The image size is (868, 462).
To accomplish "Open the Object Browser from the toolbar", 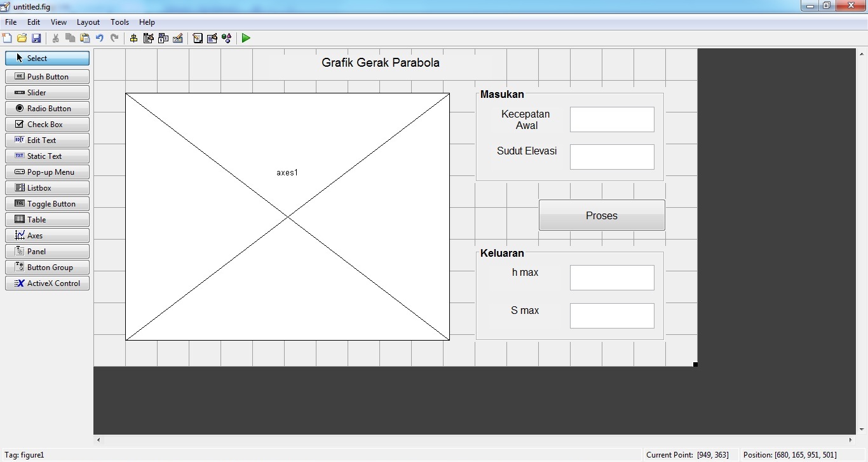I will (227, 38).
